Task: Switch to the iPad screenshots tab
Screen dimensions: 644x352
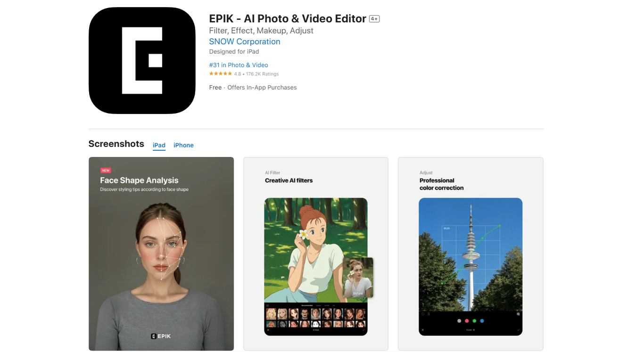Action: point(159,145)
